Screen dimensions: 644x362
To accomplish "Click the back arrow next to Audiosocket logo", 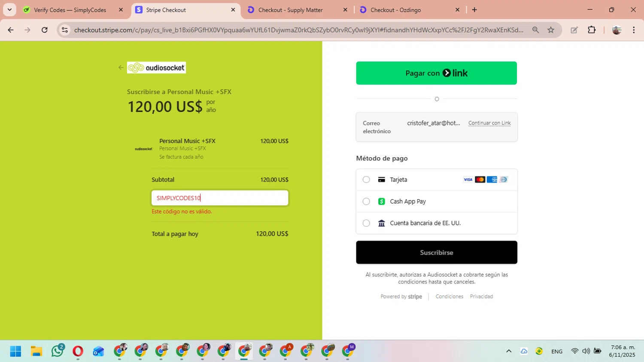I will click(x=121, y=67).
